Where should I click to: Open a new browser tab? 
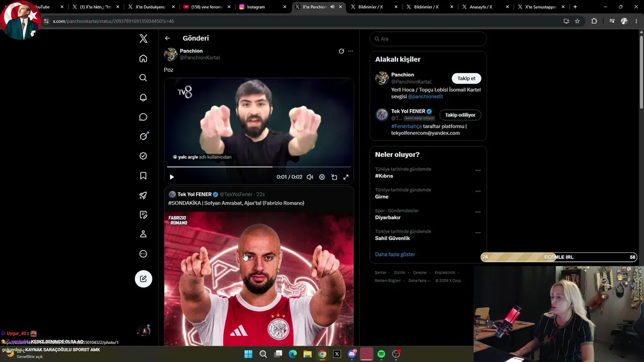coord(575,7)
